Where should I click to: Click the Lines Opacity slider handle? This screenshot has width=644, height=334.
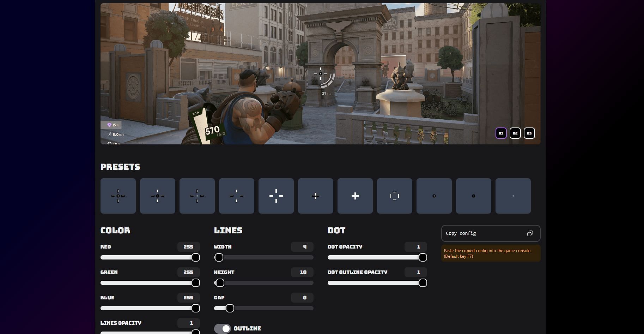tap(196, 332)
